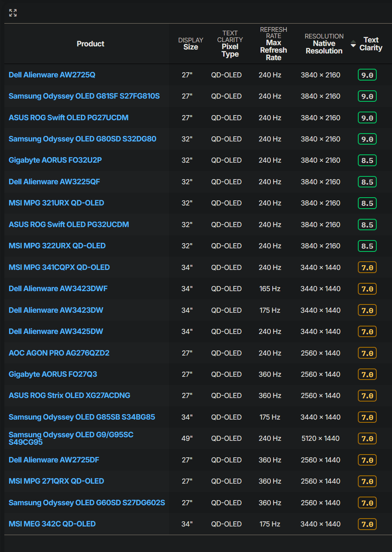The width and height of the screenshot is (392, 552).
Task: Open Samsung Odyssey OLED G81SF S27FG810S link
Action: point(84,96)
